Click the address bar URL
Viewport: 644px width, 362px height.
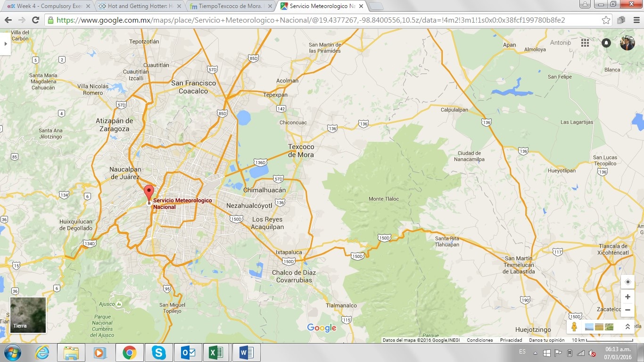[x=311, y=20]
